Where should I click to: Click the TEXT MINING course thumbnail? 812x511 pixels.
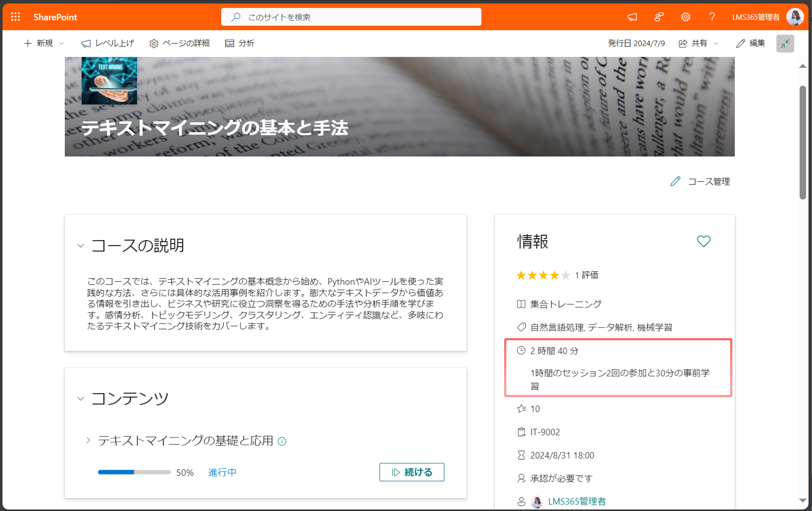109,80
